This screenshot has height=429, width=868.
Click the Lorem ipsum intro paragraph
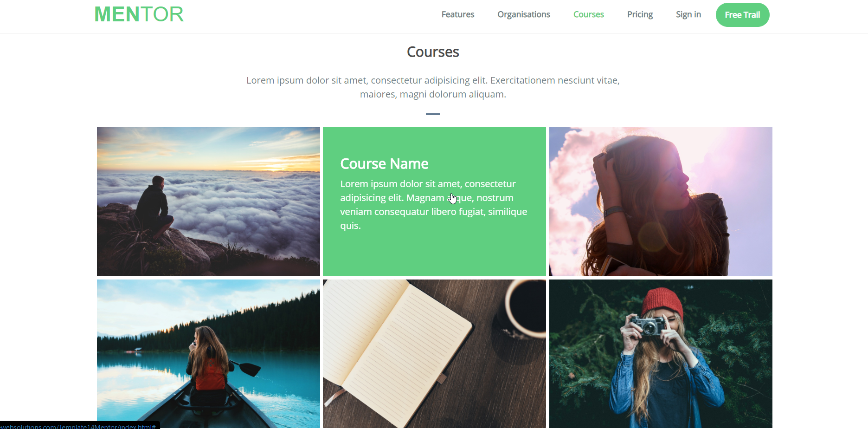[x=433, y=87]
